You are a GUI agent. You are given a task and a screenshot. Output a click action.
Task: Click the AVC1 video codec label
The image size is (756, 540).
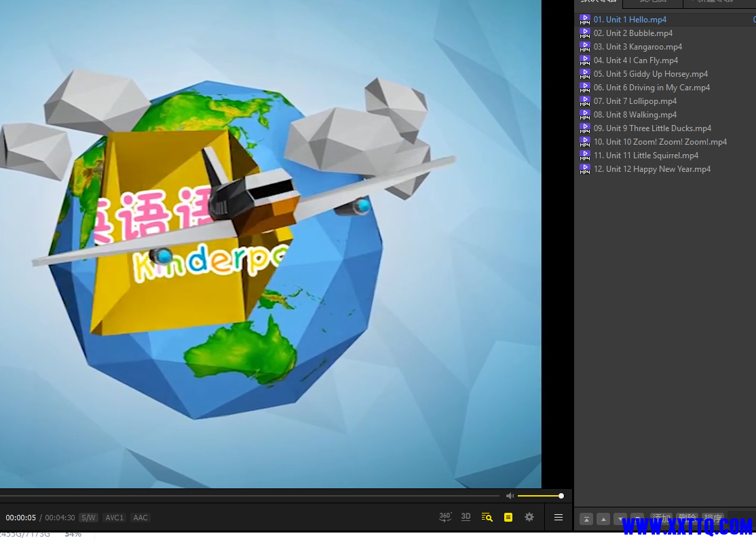point(114,518)
